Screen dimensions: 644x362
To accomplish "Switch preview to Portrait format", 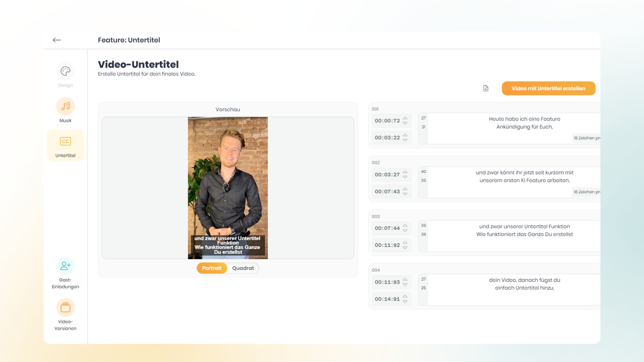I will pyautogui.click(x=212, y=268).
